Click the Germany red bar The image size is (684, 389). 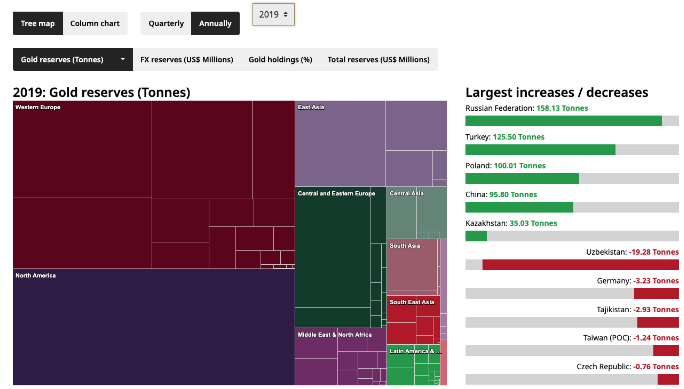[x=657, y=293]
